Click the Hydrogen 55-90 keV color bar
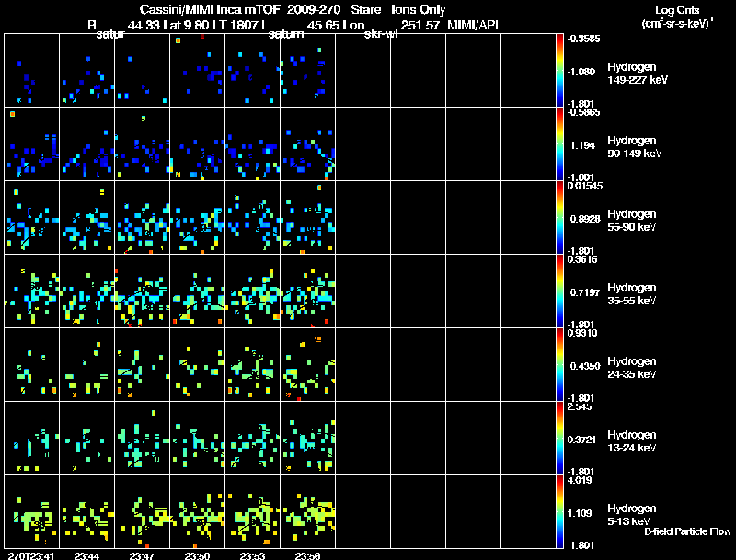This screenshot has width=736, height=560. click(x=559, y=218)
